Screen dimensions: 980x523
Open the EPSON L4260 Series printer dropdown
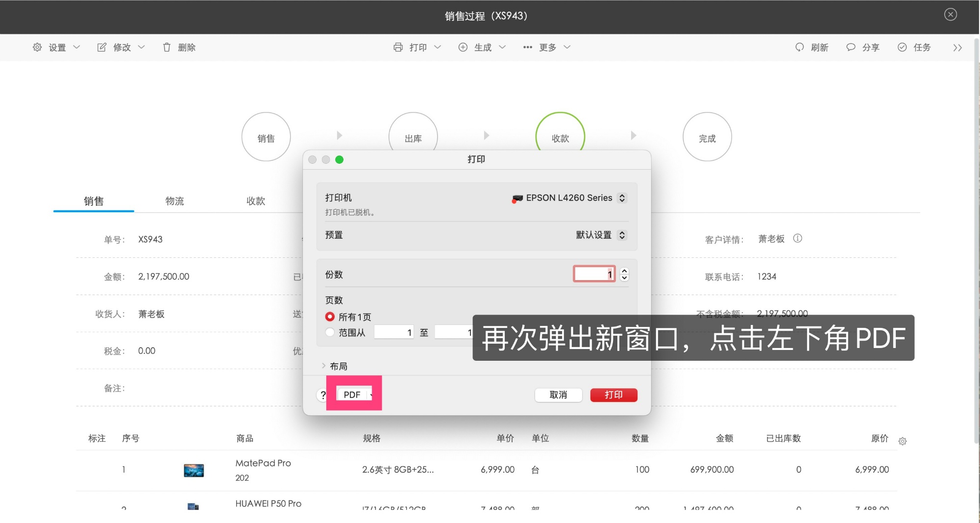pos(622,198)
